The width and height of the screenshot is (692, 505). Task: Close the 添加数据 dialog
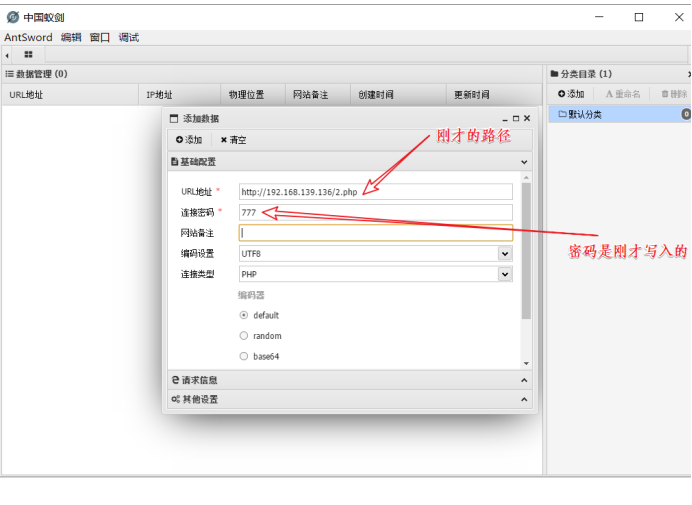click(527, 119)
